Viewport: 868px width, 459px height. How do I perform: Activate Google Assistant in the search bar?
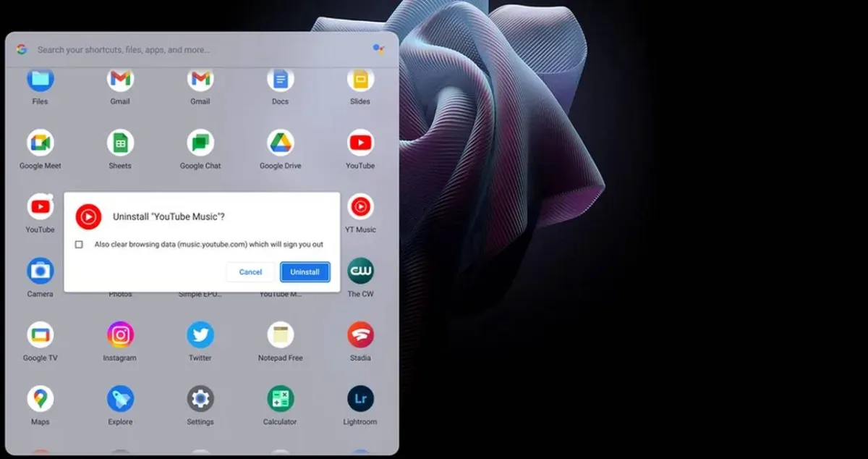coord(378,49)
